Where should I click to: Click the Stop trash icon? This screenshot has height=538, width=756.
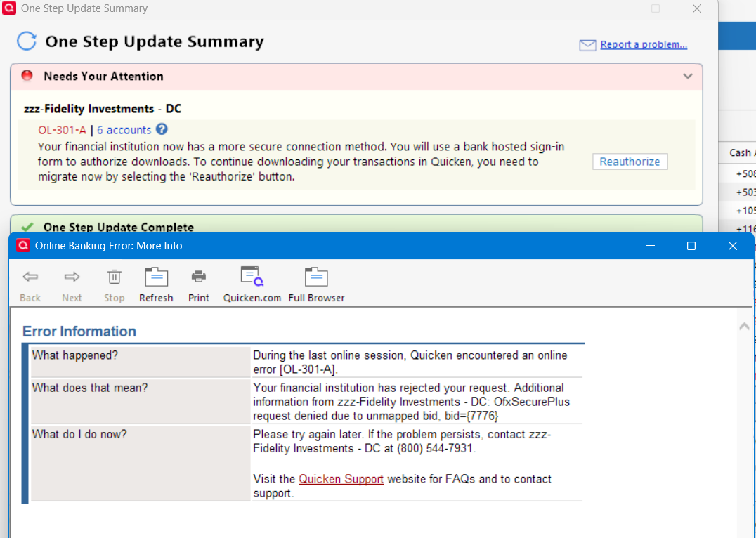coord(115,277)
